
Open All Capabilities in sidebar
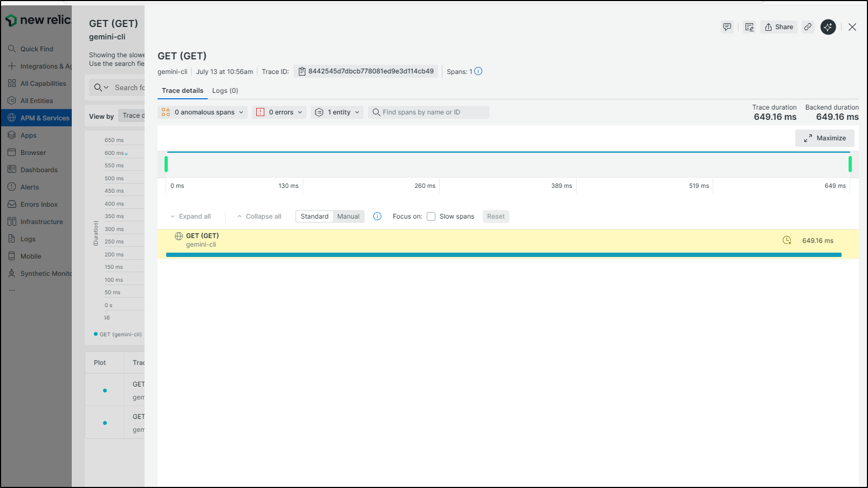pos(36,84)
